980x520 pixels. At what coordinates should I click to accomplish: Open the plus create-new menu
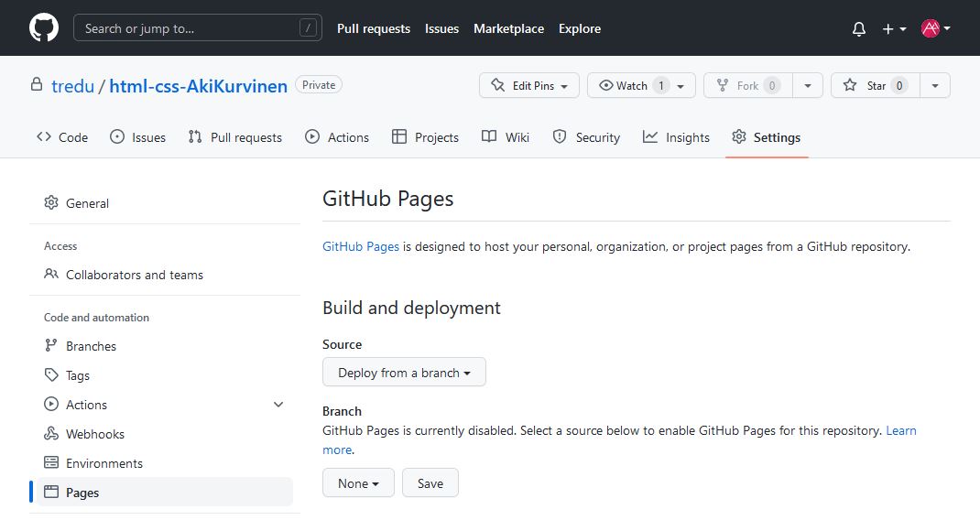click(x=894, y=28)
